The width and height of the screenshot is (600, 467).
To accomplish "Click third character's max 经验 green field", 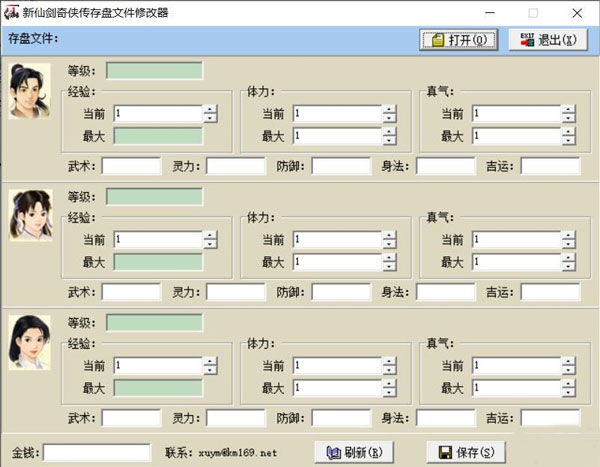I will pos(158,388).
